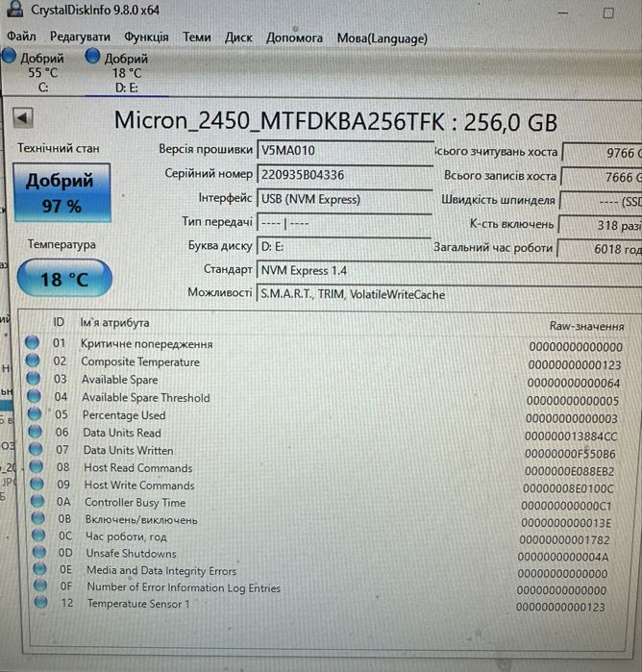This screenshot has height=672, width=642.
Task: Select raw value 000000000000C1
Action: (x=566, y=506)
